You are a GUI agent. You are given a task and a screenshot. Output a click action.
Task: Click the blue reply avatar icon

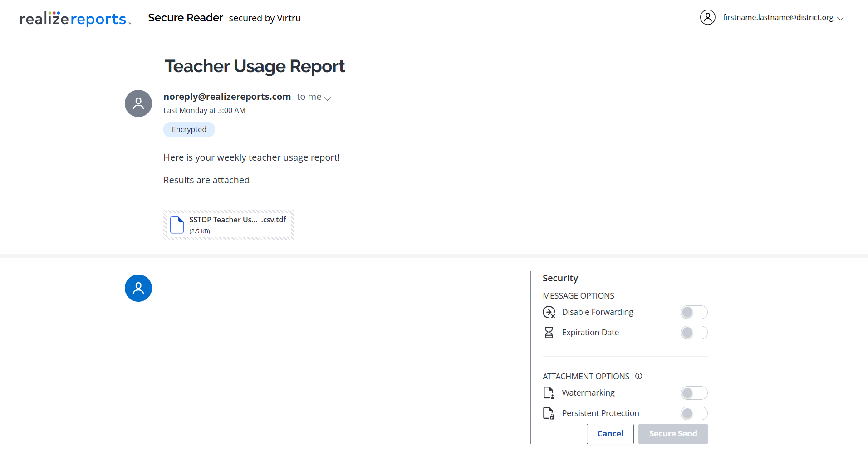[138, 288]
